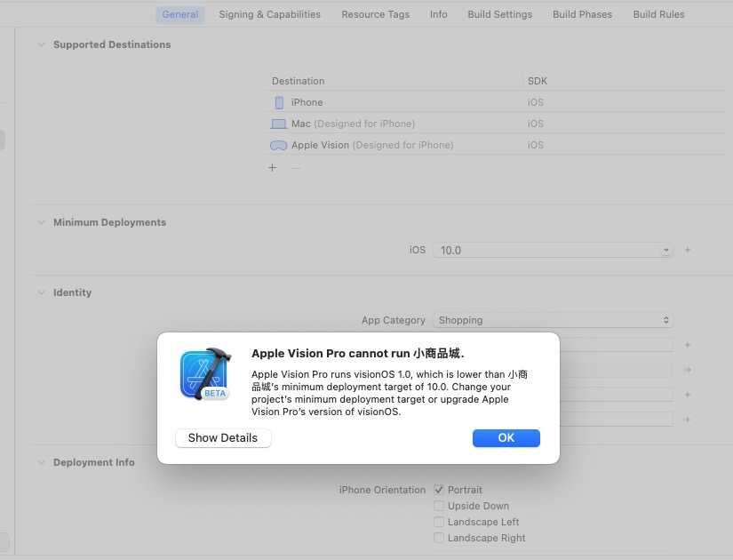Open the Build Phases tab
Viewport: 733px width, 560px height.
coord(582,14)
